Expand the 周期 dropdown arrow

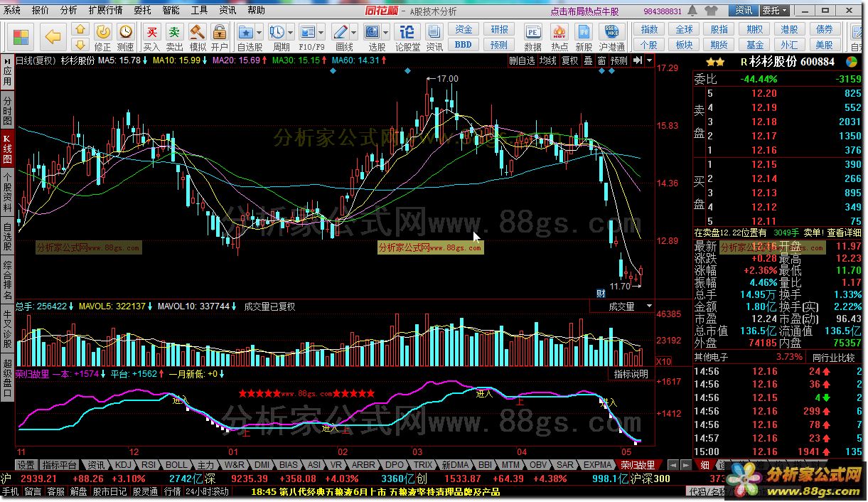tap(291, 33)
